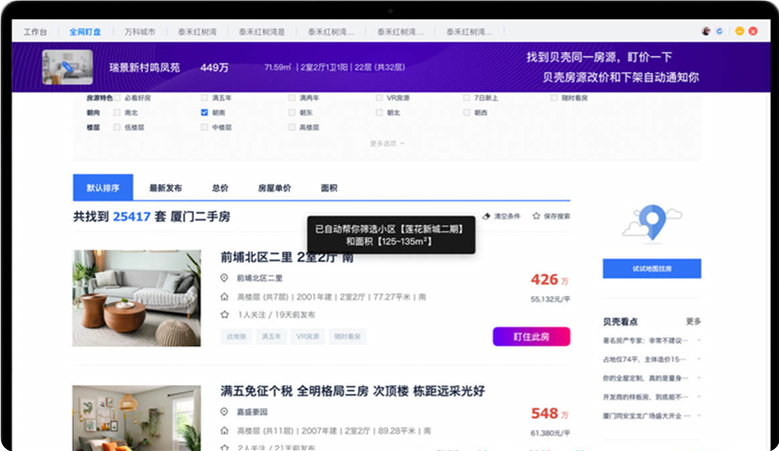Image resolution: width=779 pixels, height=451 pixels.
Task: Click the 保存搜索 star icon
Action: 536,216
